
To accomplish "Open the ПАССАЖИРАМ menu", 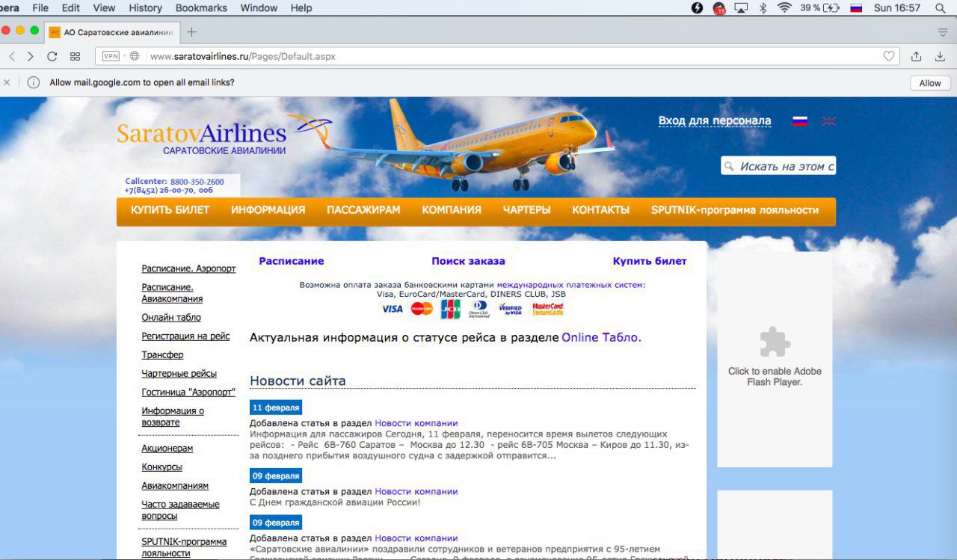I will coord(363,210).
